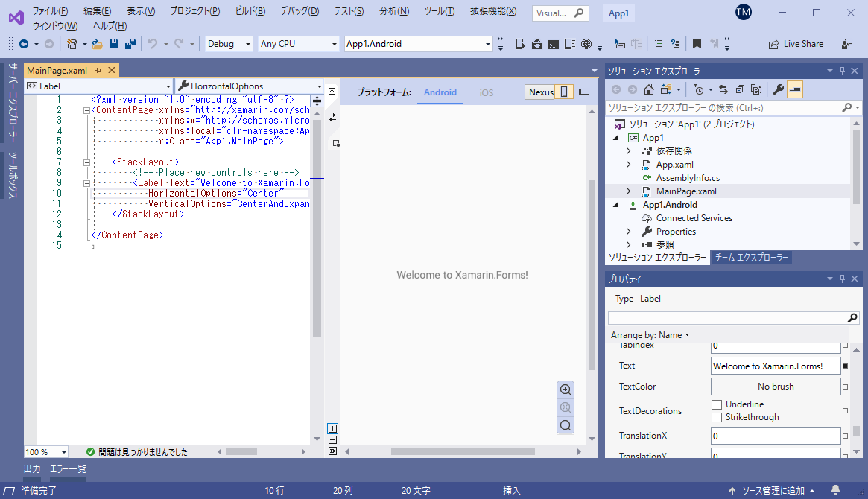Open Properties wrench icon in Solution Explorer
The image size is (868, 499).
(779, 89)
